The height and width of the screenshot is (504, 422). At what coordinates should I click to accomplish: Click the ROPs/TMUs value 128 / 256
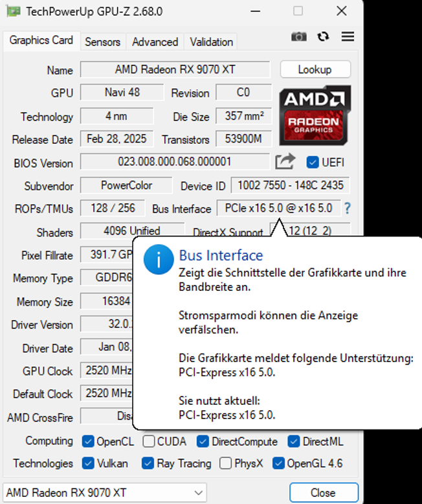[x=113, y=208]
